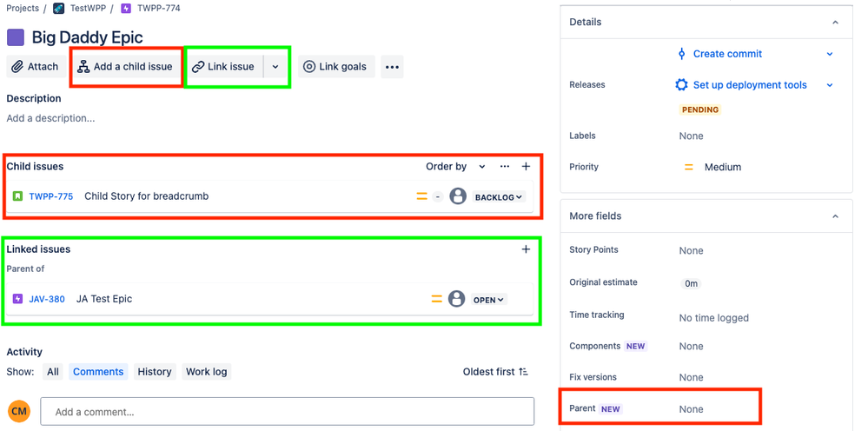Add a child issue

point(125,66)
